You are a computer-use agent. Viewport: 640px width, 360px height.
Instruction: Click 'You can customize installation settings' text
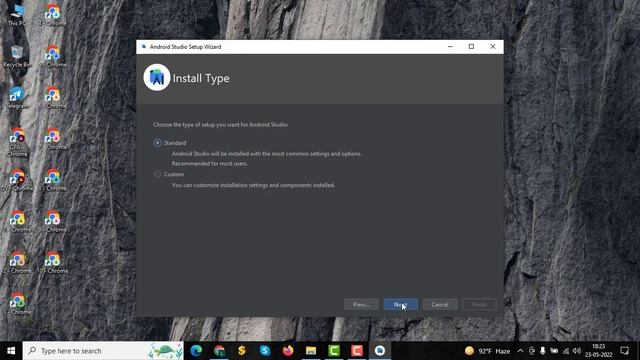coord(253,185)
